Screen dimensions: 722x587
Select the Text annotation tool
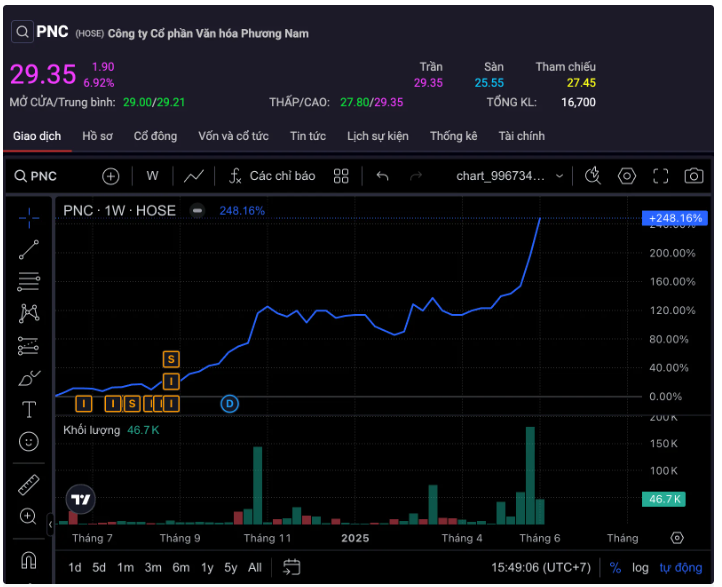(x=29, y=409)
